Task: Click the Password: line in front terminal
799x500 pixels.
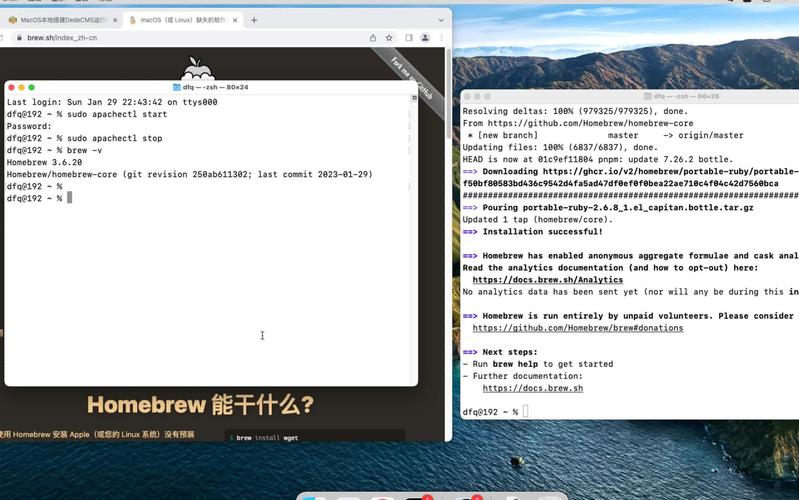Action: pos(29,126)
